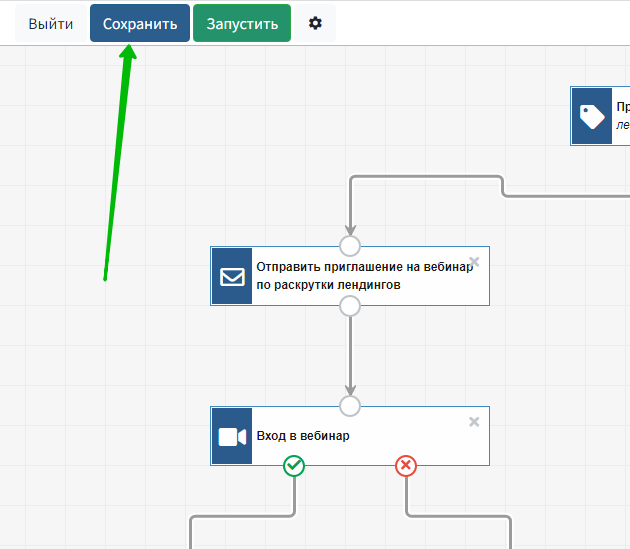Click the bottom output connector of the invitation block
The image size is (630, 549).
click(x=350, y=306)
